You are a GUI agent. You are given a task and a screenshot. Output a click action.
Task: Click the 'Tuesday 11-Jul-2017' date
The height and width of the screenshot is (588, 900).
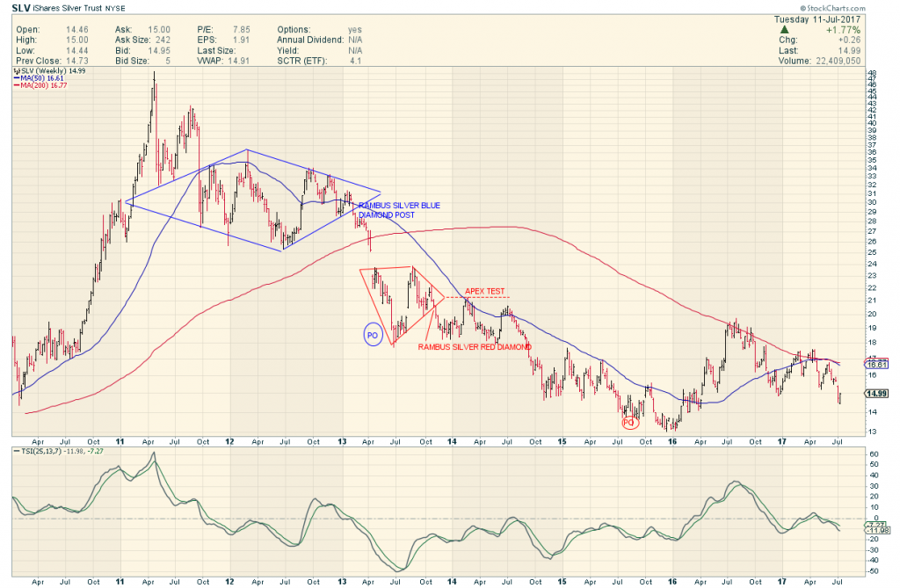(x=817, y=19)
